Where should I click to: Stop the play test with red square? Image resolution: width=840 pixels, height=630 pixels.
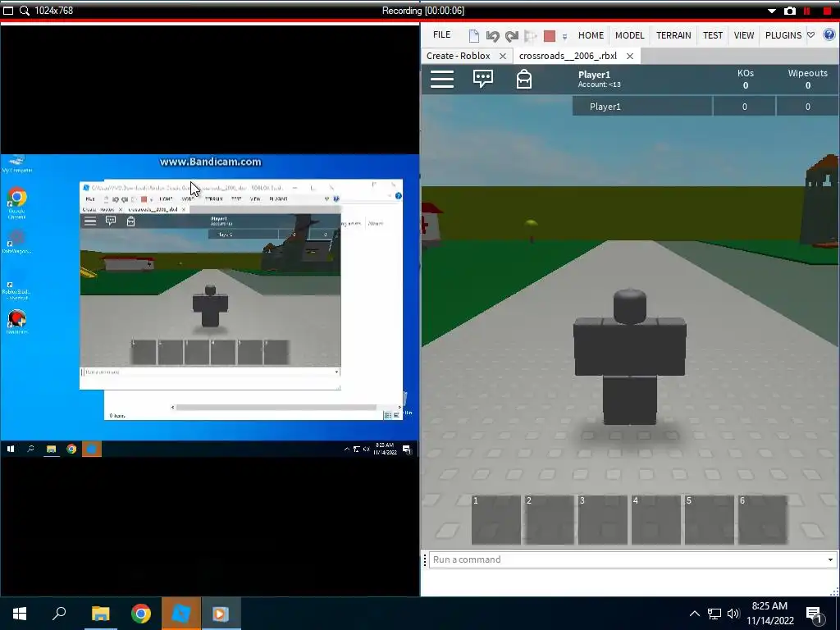(549, 36)
